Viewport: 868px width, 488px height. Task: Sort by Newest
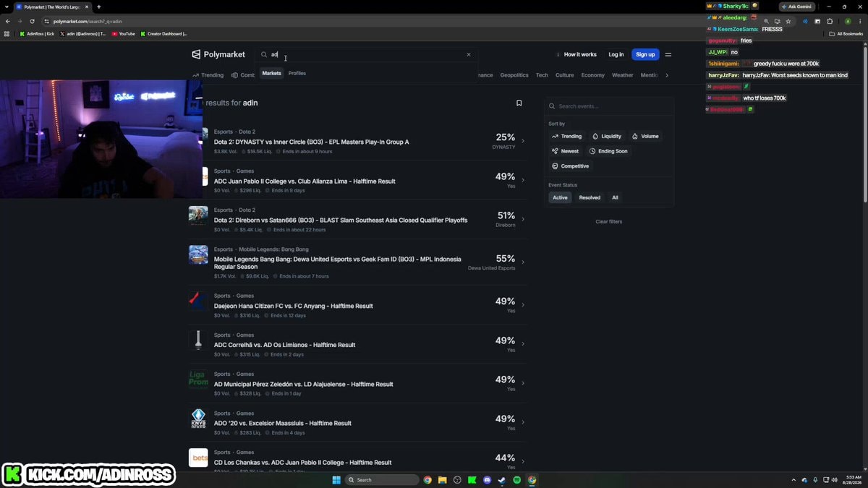coord(566,151)
